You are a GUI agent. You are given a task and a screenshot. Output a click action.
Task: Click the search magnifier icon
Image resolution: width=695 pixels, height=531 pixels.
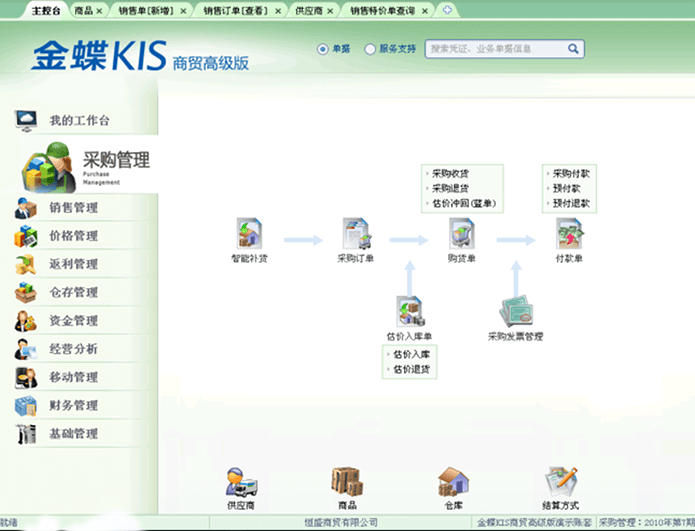573,49
